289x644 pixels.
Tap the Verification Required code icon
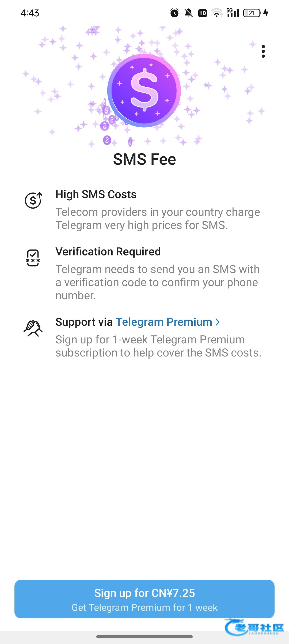pos(33,258)
